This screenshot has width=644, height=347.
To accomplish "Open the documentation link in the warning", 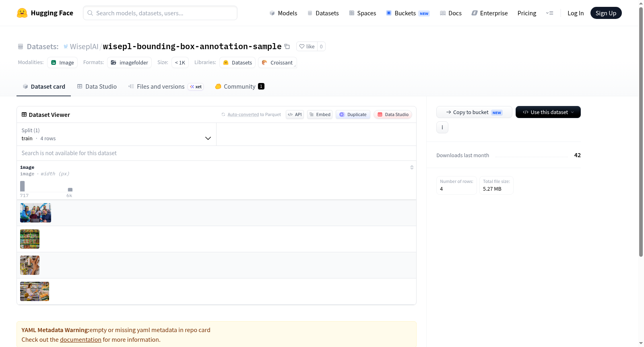I will [80, 339].
